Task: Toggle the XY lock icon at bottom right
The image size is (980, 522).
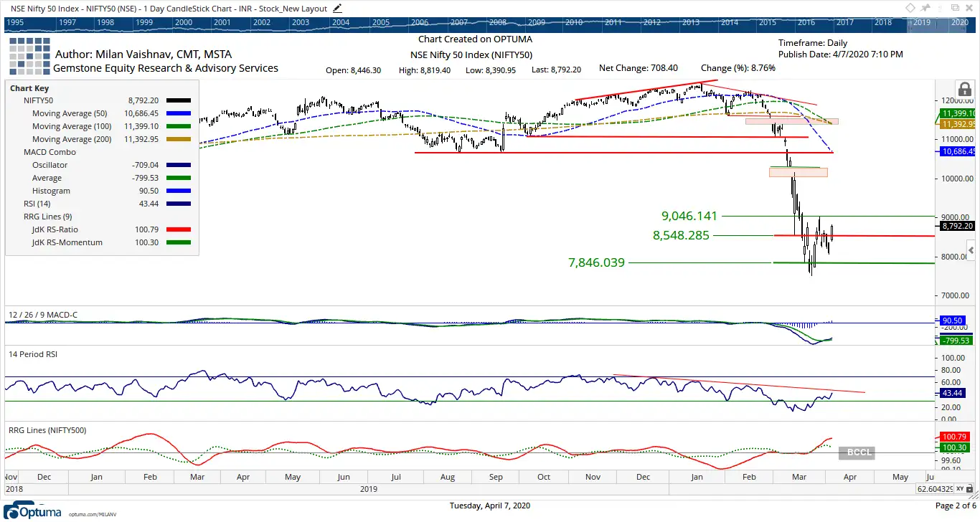Action: [x=971, y=488]
